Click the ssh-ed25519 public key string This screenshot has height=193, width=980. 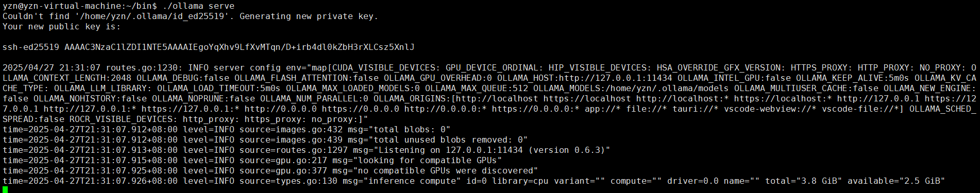tap(209, 47)
